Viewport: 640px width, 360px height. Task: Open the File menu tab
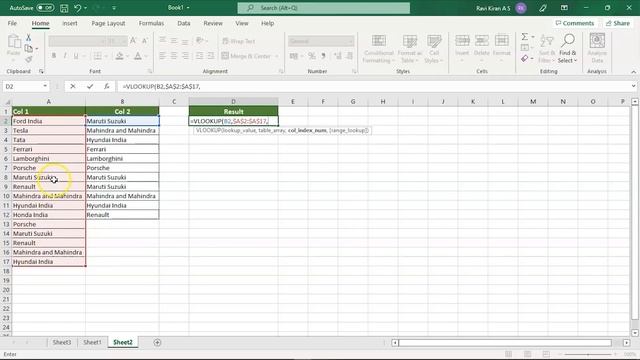(12, 23)
